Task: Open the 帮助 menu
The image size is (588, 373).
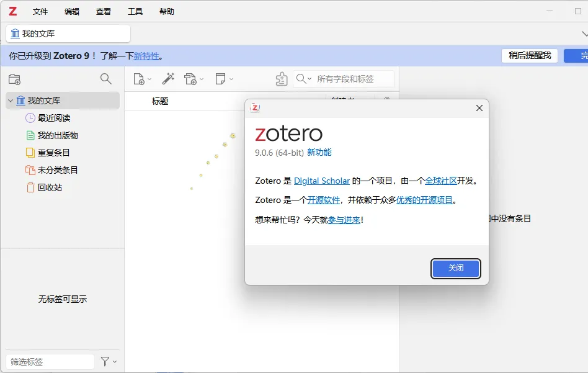Action: 167,12
